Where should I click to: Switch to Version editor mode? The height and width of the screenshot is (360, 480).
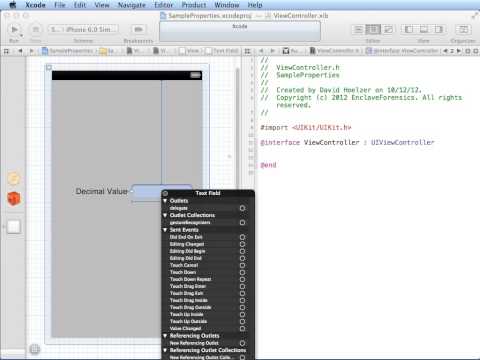pyautogui.click(x=388, y=29)
